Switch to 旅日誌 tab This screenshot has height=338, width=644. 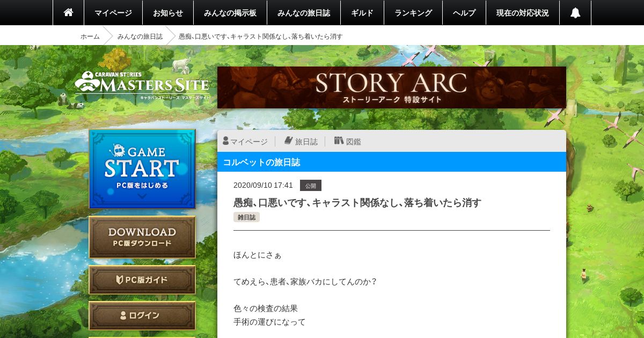click(301, 141)
